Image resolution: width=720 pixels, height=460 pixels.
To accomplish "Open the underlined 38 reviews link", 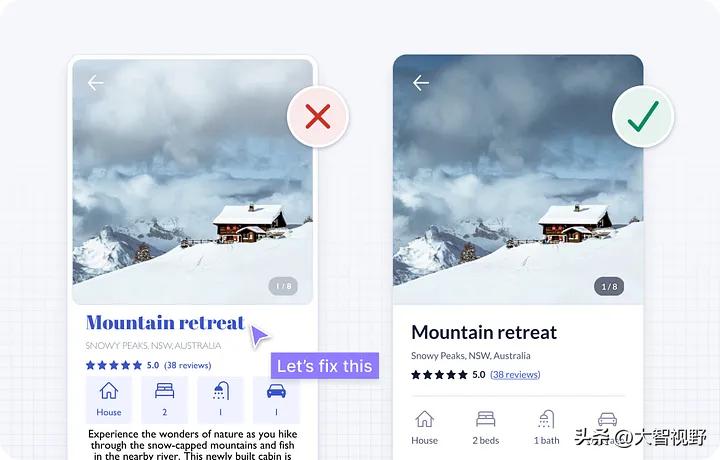I will pyautogui.click(x=515, y=375).
